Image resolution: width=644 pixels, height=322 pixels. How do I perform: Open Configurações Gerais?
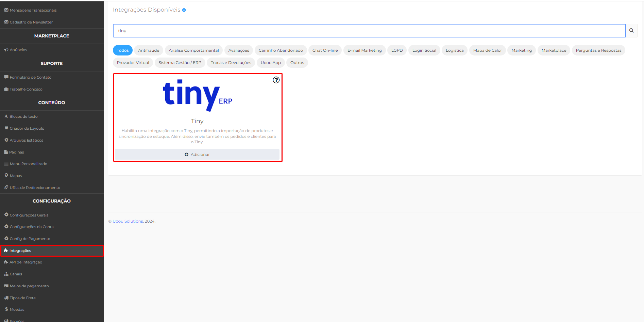[52, 215]
